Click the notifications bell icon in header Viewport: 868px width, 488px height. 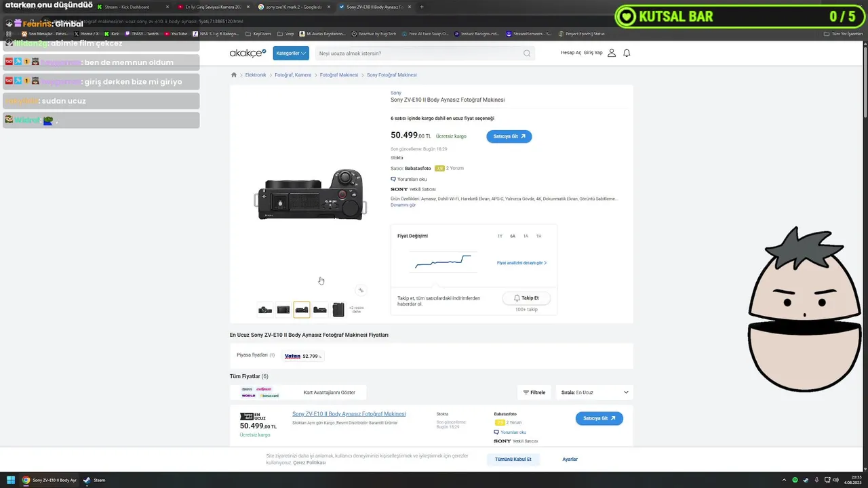click(x=627, y=53)
